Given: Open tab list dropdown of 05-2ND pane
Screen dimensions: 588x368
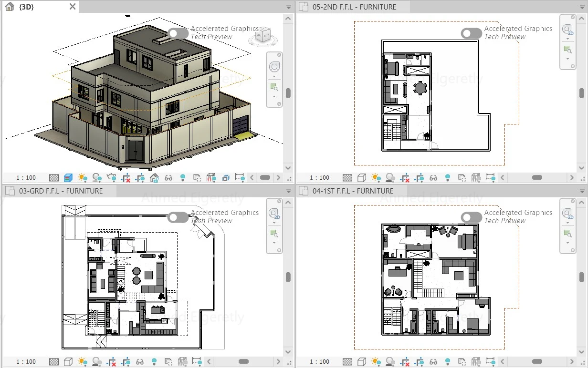Looking at the screenshot, I should (582, 7).
